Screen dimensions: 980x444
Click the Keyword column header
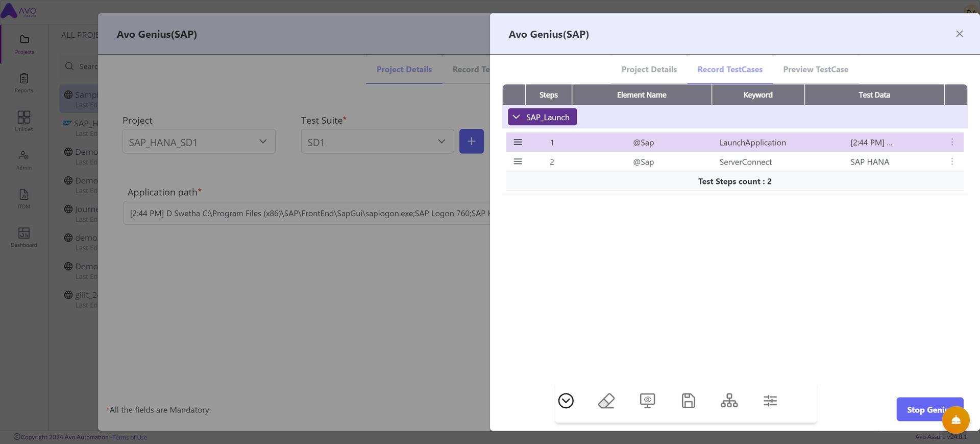(x=758, y=95)
